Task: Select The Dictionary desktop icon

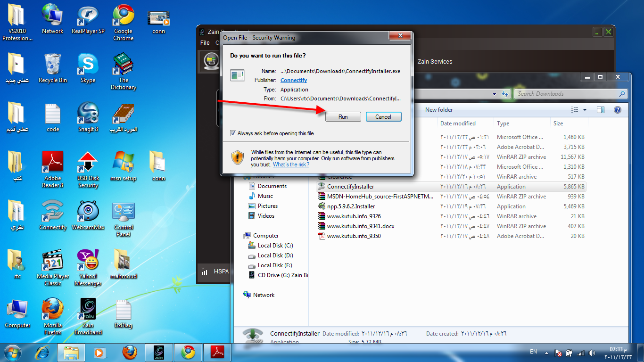Action: coord(123,71)
